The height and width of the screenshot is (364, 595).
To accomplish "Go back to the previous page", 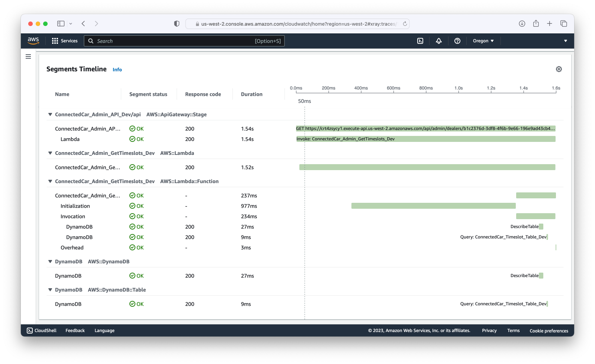I will [x=83, y=23].
